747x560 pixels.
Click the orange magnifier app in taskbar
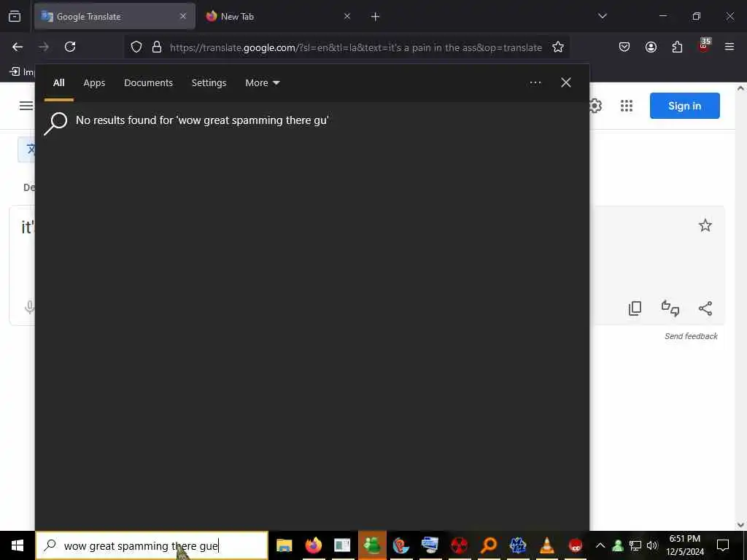tap(489, 545)
